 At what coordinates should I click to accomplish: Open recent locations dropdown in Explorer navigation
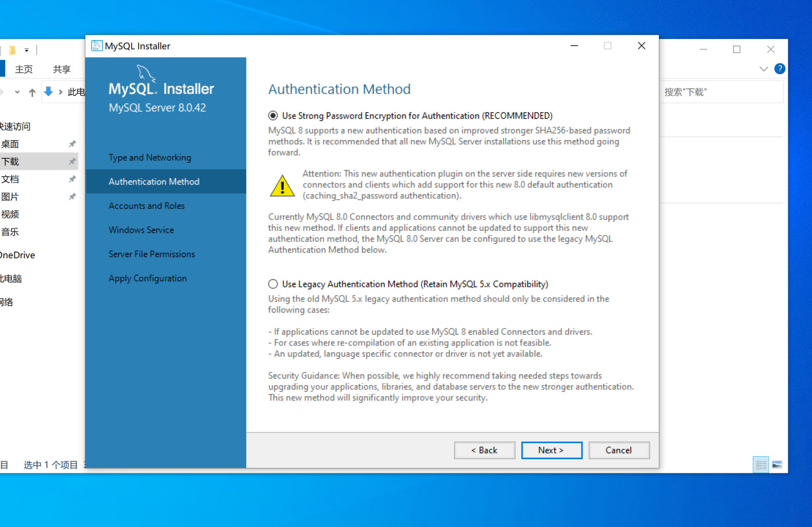[x=17, y=92]
